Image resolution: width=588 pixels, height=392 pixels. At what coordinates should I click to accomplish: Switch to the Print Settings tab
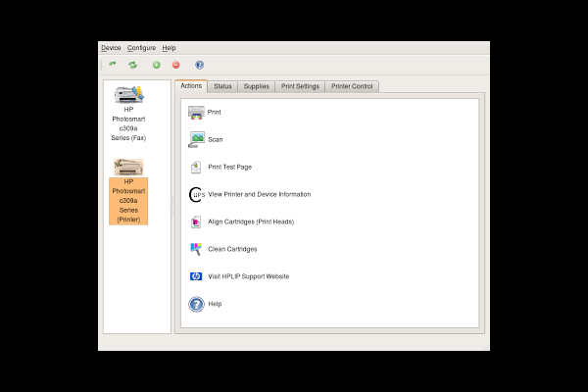(x=301, y=86)
